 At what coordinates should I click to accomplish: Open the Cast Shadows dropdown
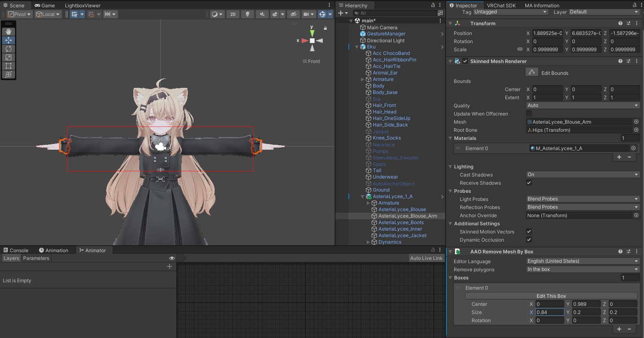[583, 174]
